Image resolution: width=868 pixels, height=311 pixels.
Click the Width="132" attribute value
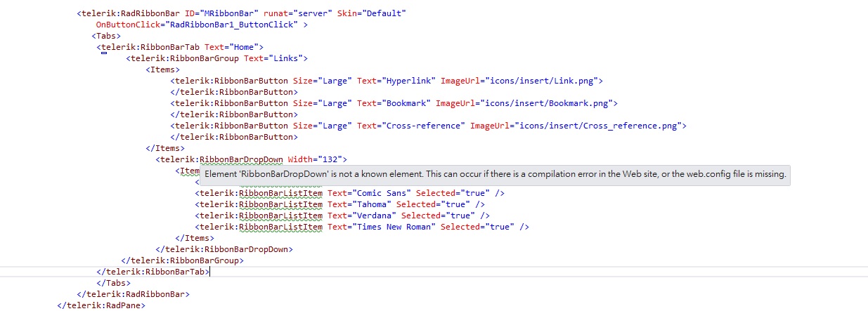tap(332, 159)
